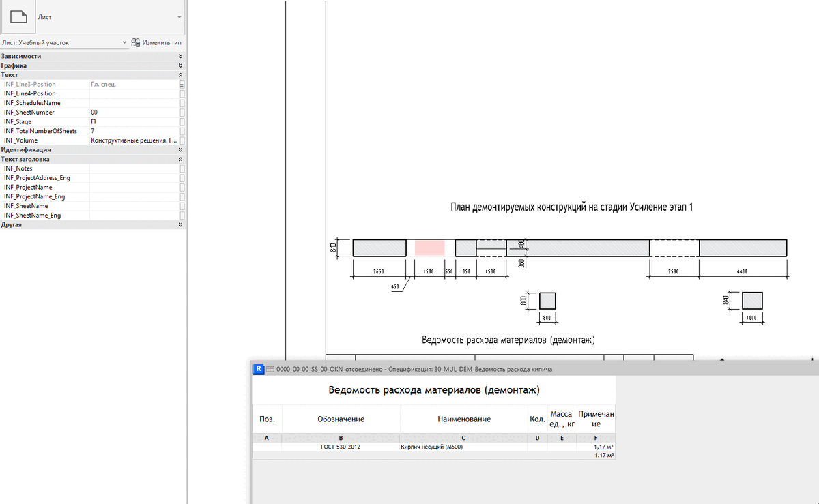
Task: Click the 2650 dimension on the plan
Action: click(379, 271)
